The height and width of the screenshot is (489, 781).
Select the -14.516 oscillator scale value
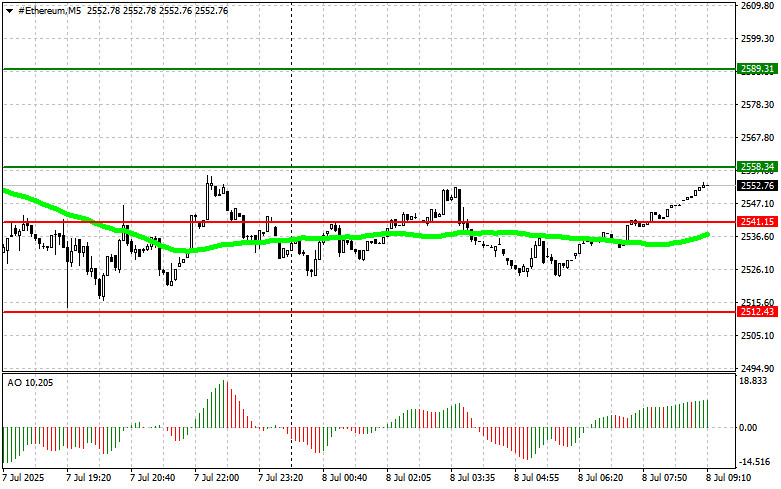tap(755, 462)
